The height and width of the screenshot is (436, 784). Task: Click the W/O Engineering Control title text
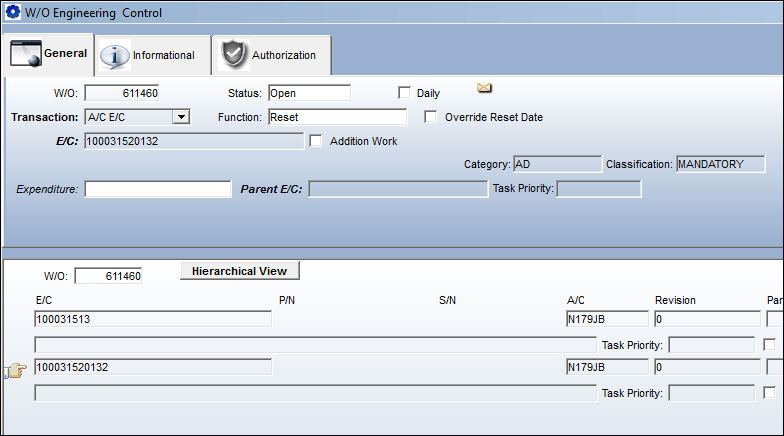click(x=94, y=12)
